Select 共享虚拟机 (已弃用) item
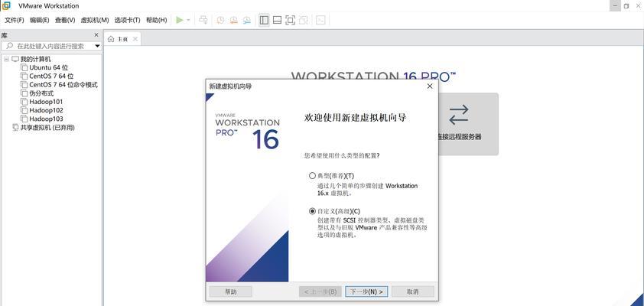 (47, 127)
